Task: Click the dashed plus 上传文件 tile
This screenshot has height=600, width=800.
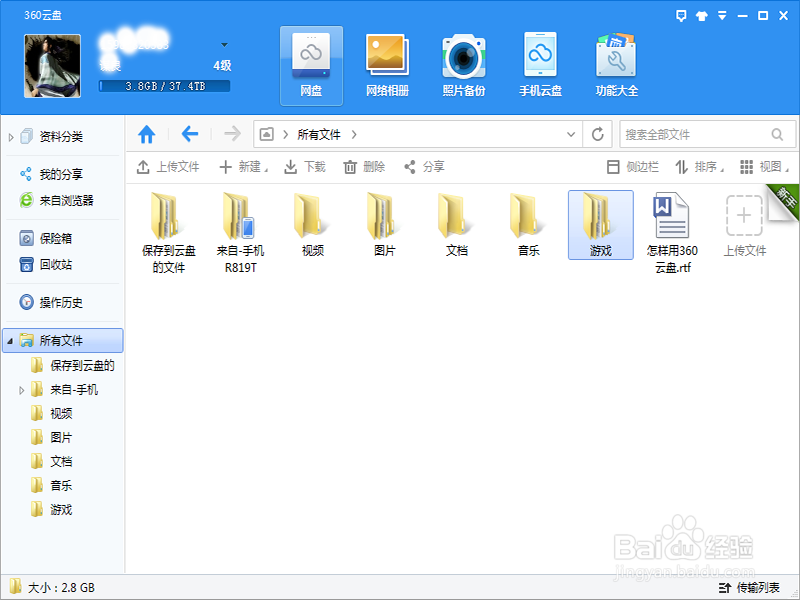Action: [744, 224]
